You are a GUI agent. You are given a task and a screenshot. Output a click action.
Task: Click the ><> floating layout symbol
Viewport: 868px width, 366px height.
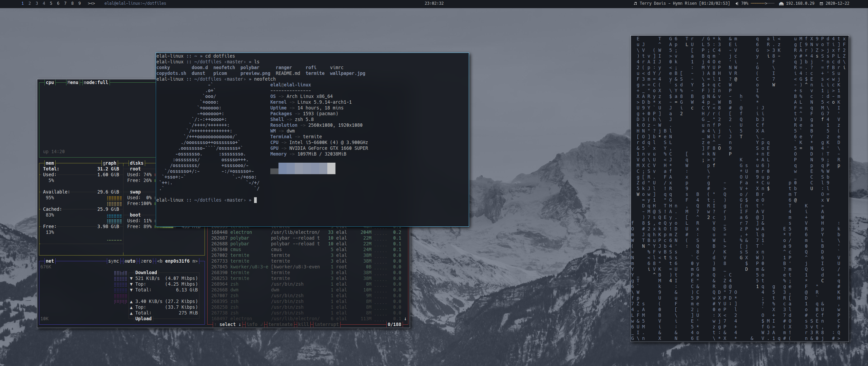(91, 3)
